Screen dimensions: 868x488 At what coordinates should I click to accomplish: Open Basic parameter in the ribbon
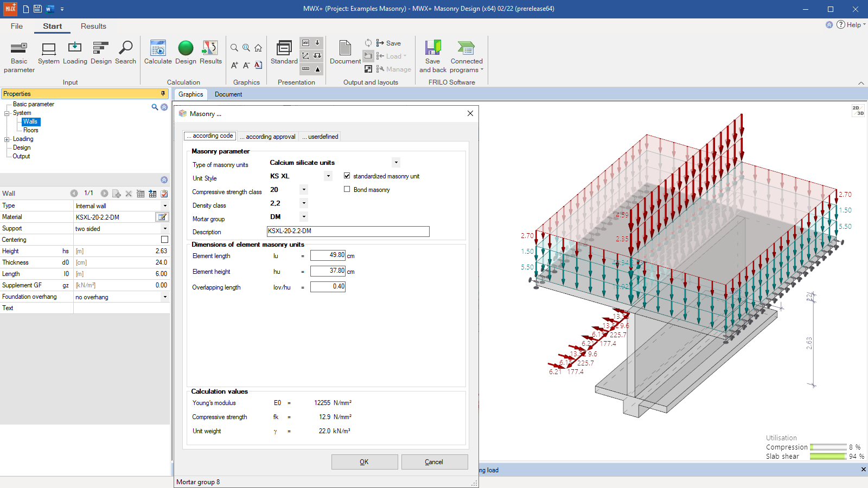[x=19, y=57]
